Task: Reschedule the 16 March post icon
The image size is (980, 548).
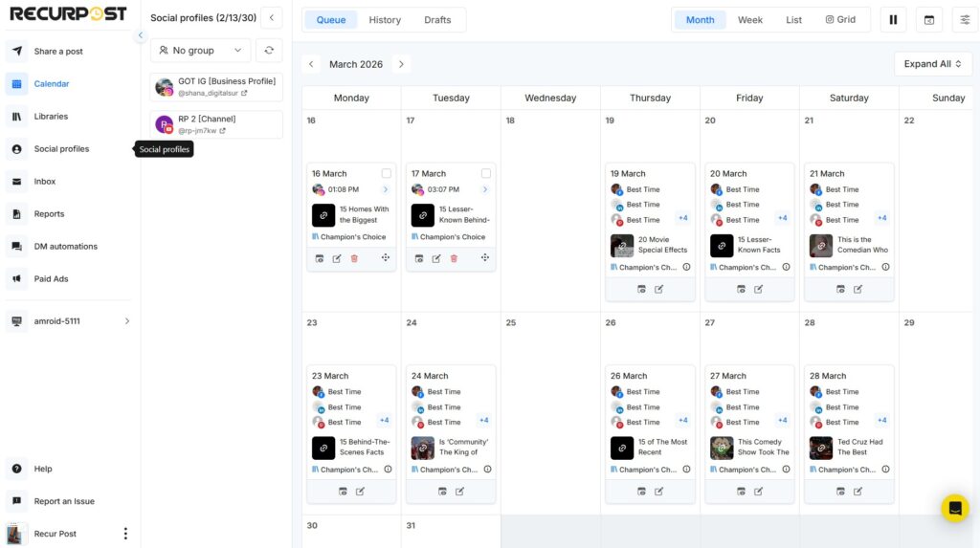Action: pos(320,258)
